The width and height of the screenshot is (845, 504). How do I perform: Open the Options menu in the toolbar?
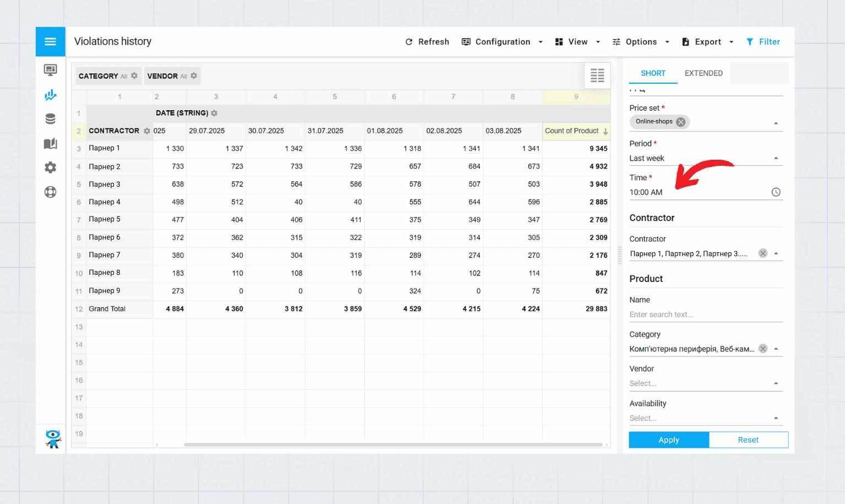coord(641,41)
